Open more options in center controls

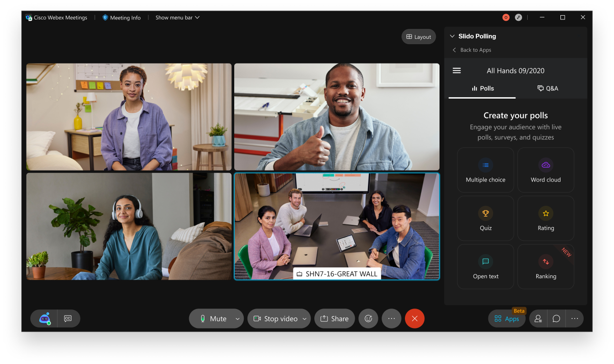pos(392,318)
